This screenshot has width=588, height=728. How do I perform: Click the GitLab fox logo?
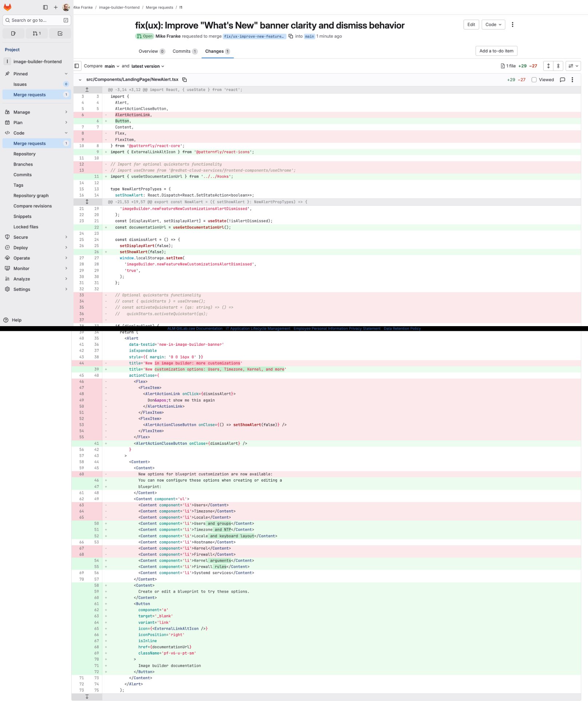[x=7, y=7]
